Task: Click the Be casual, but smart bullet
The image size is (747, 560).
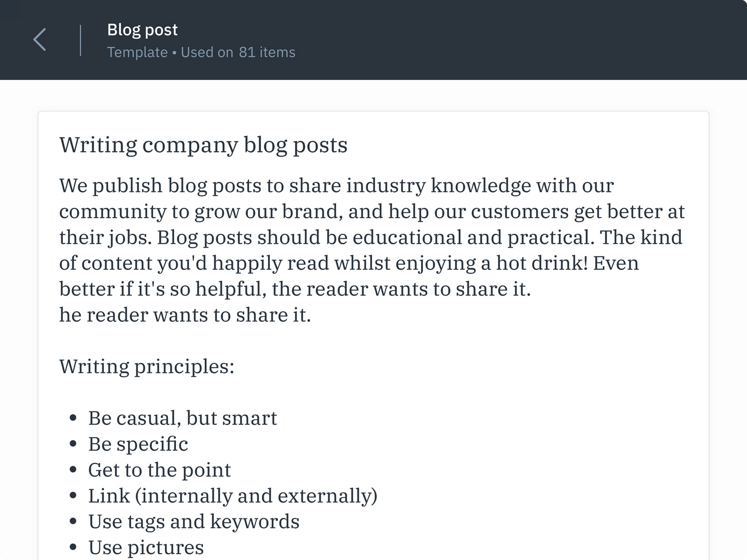Action: [183, 418]
